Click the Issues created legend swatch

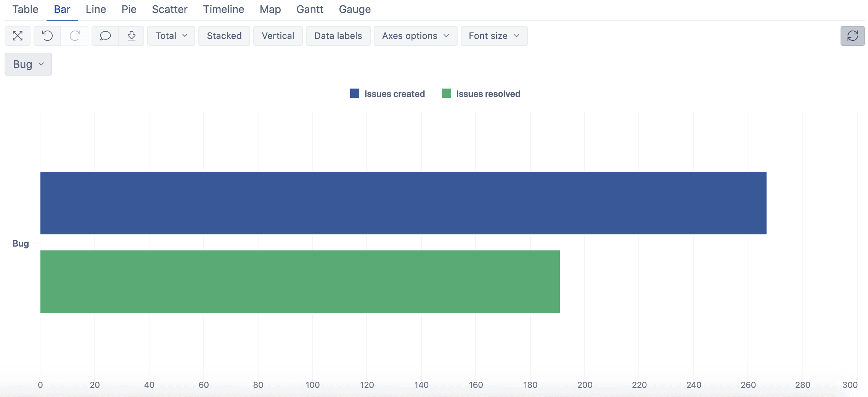click(x=355, y=93)
